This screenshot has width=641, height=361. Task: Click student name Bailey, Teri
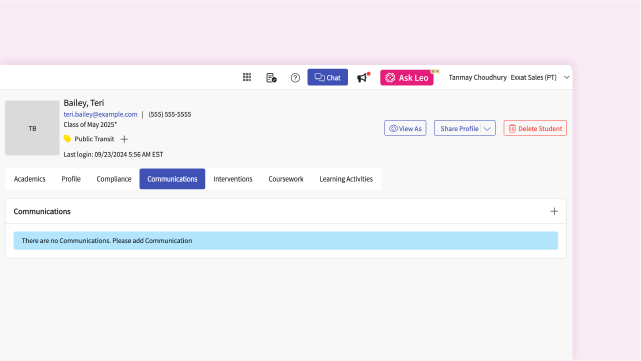[83, 103]
